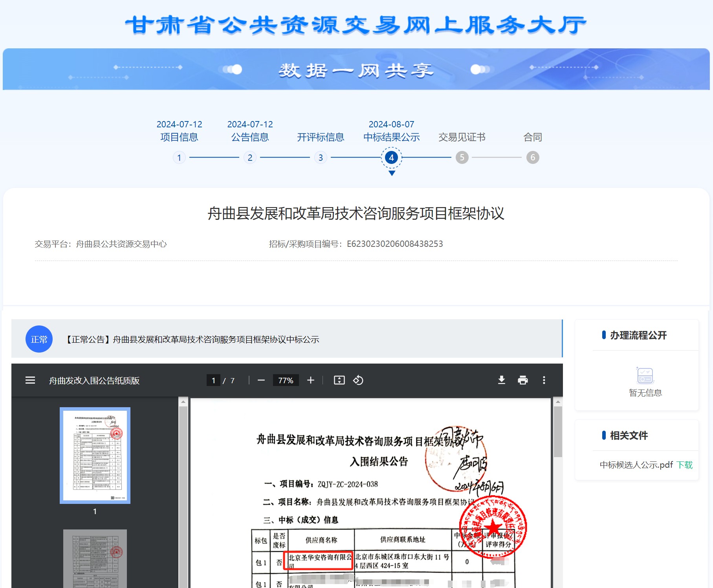The width and height of the screenshot is (713, 588).
Task: Open the PDF viewer more-options menu
Action: pyautogui.click(x=544, y=380)
